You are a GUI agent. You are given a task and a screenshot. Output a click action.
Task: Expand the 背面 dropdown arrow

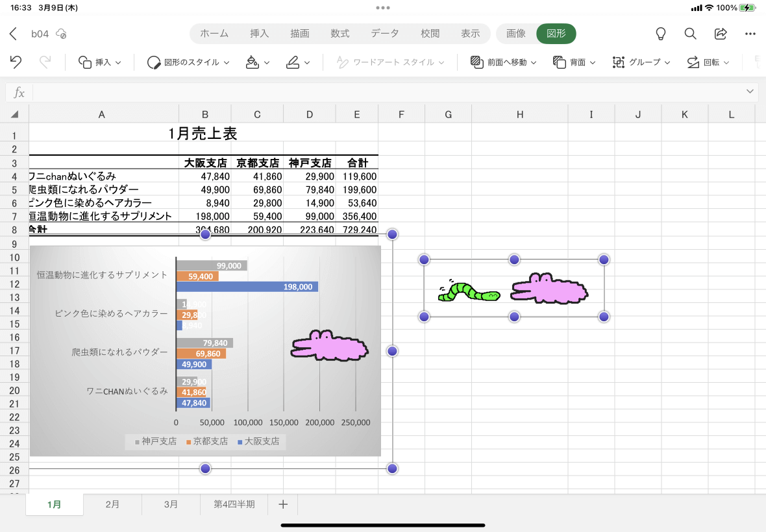593,62
